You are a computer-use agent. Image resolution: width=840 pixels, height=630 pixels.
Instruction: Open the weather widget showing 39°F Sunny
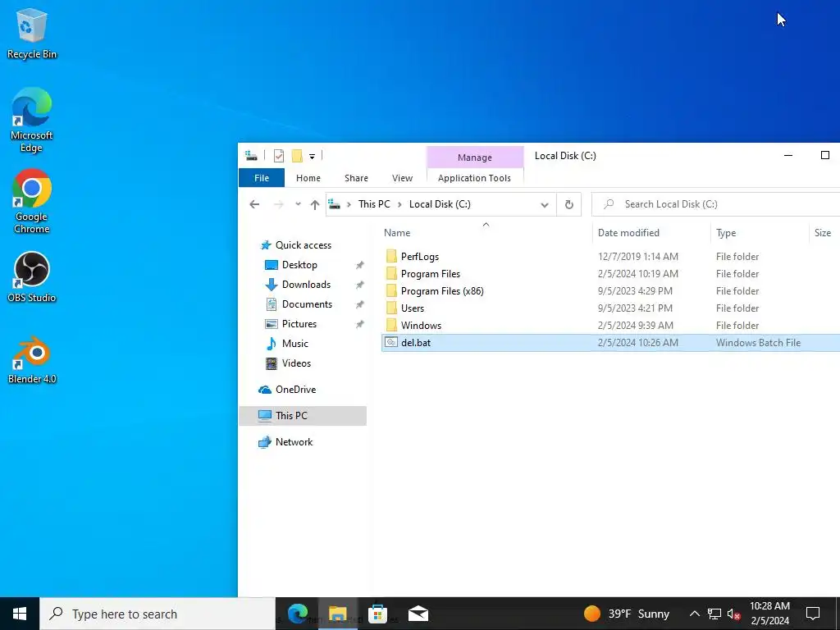tap(627, 614)
